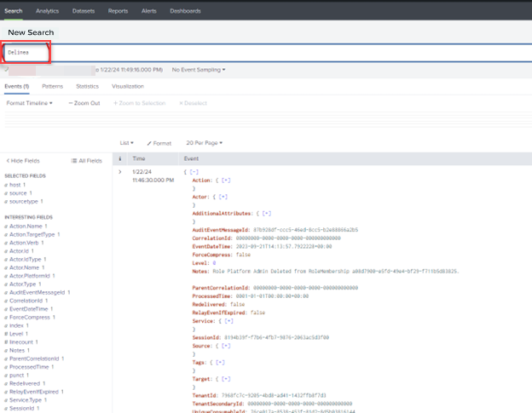
Task: Expand the AdditionalAttributes JSON node
Action: coord(267,213)
